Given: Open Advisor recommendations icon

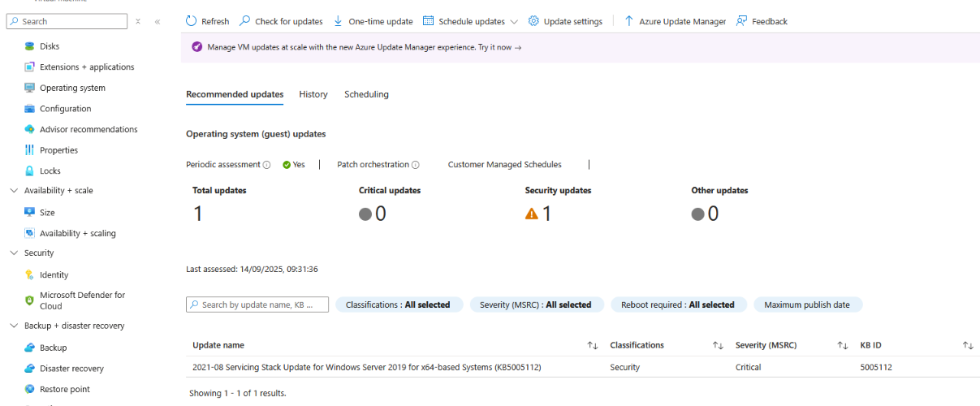Looking at the screenshot, I should [29, 129].
